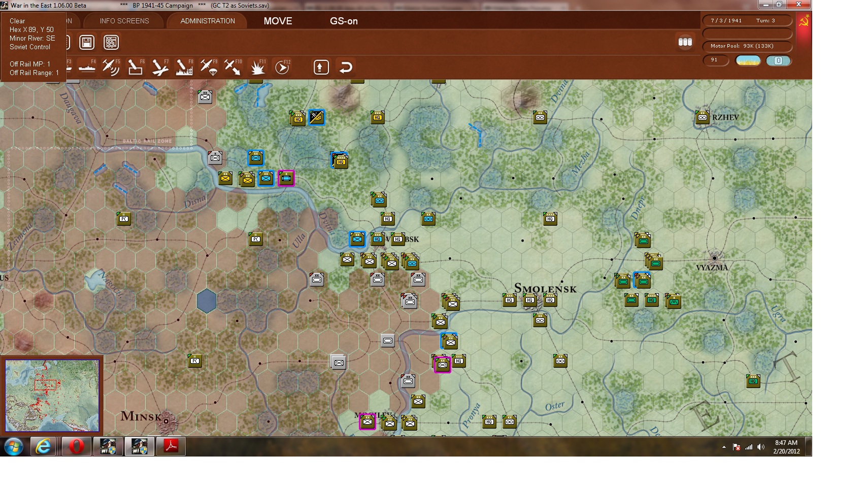Open Opera browser from the taskbar
Screen dimensions: 868x489
click(x=76, y=446)
